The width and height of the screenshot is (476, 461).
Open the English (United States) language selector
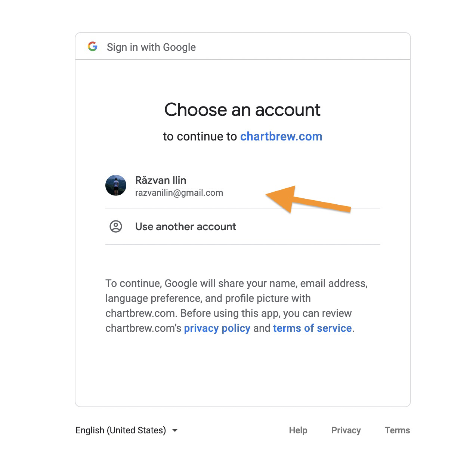coord(127,430)
